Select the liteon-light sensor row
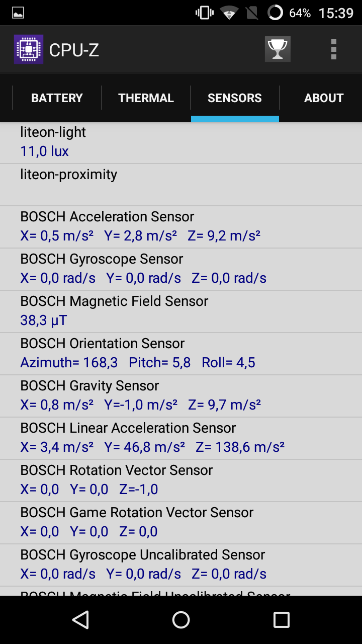The width and height of the screenshot is (362, 644). 181,142
